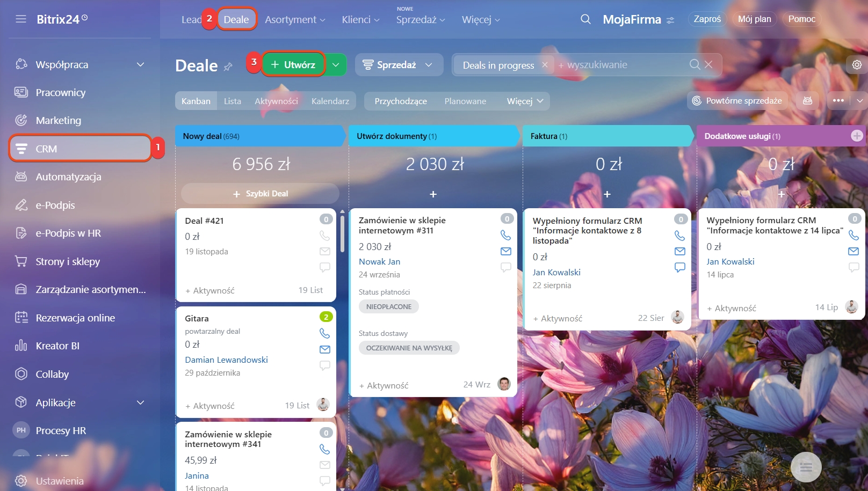This screenshot has height=491, width=868.
Task: Click email icon on Zamówienie #311 card
Action: click(505, 251)
